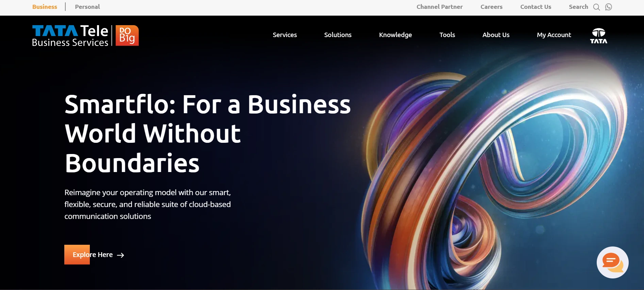Click the Do Big orange badge
This screenshot has height=290, width=644.
127,35
